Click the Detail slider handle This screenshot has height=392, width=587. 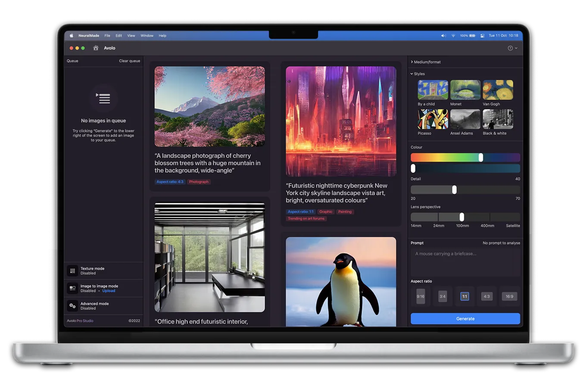(454, 190)
